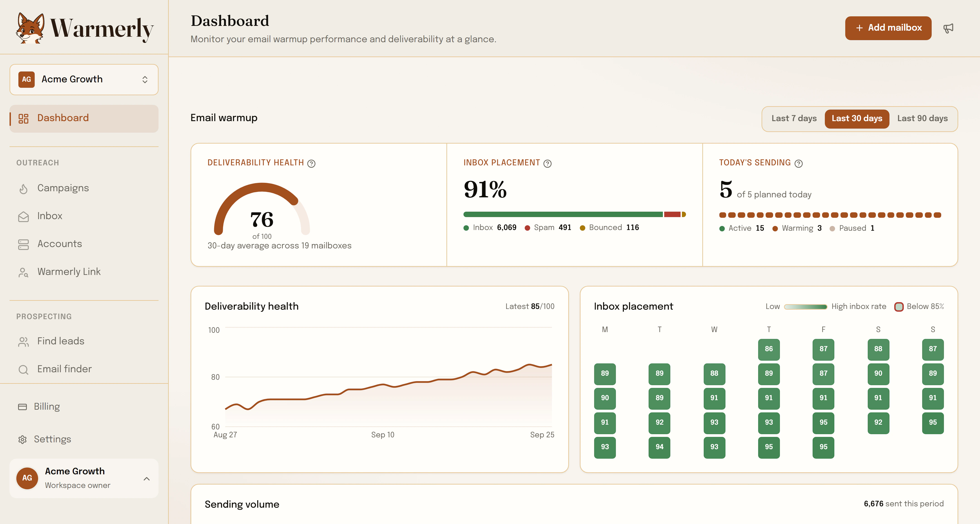This screenshot has height=524, width=980.
Task: Click the inbox placement stacked progress bar
Action: pos(574,215)
